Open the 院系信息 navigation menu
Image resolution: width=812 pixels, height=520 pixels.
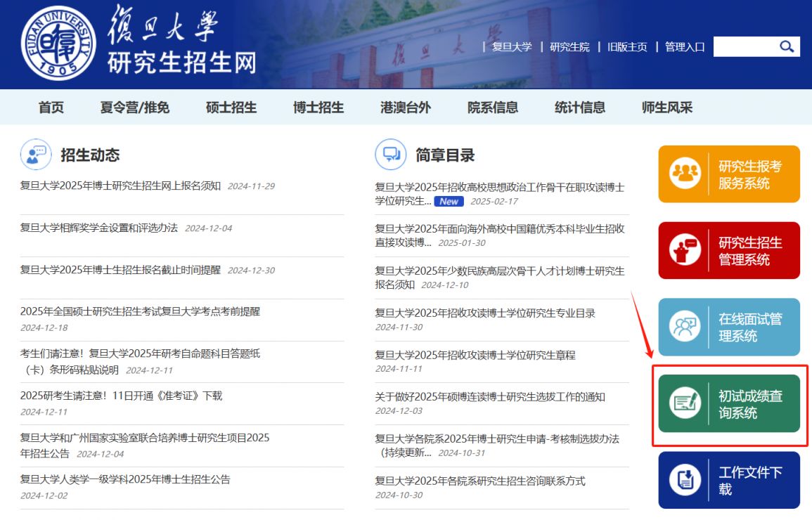pyautogui.click(x=493, y=107)
